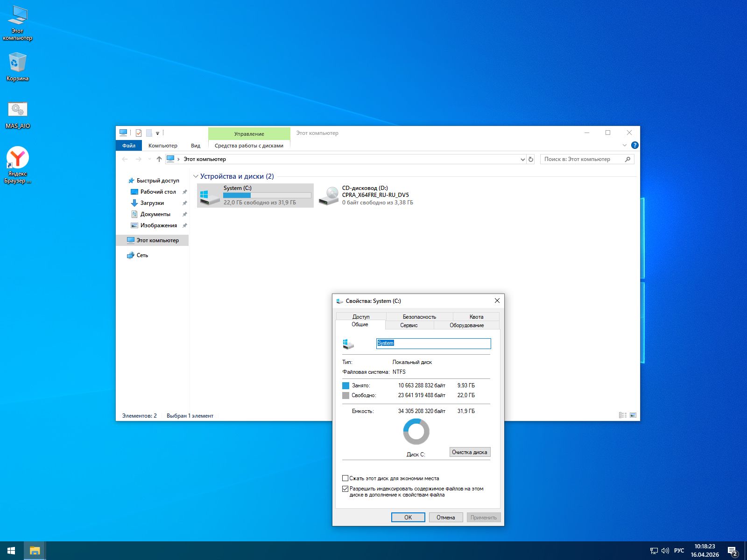
Task: Select CD drive (D:) icon
Action: pos(329,196)
